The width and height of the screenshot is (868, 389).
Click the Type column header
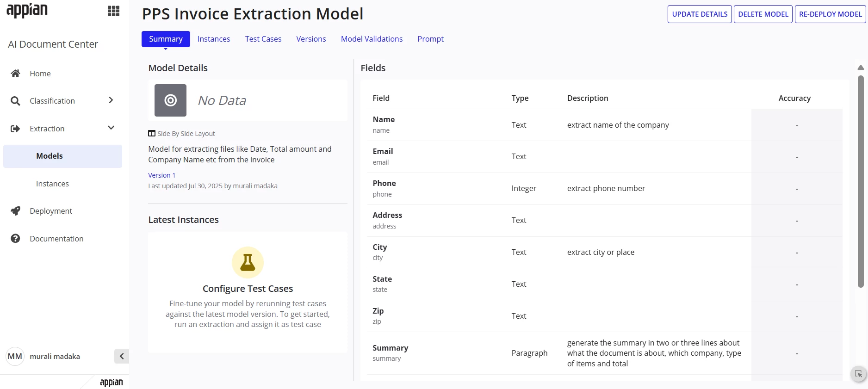pos(520,98)
